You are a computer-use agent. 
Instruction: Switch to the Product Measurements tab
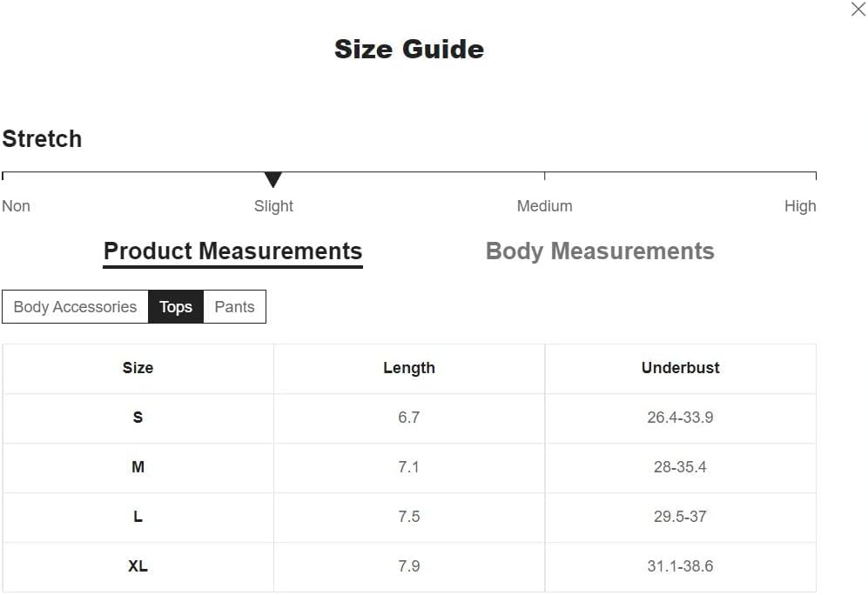(232, 251)
